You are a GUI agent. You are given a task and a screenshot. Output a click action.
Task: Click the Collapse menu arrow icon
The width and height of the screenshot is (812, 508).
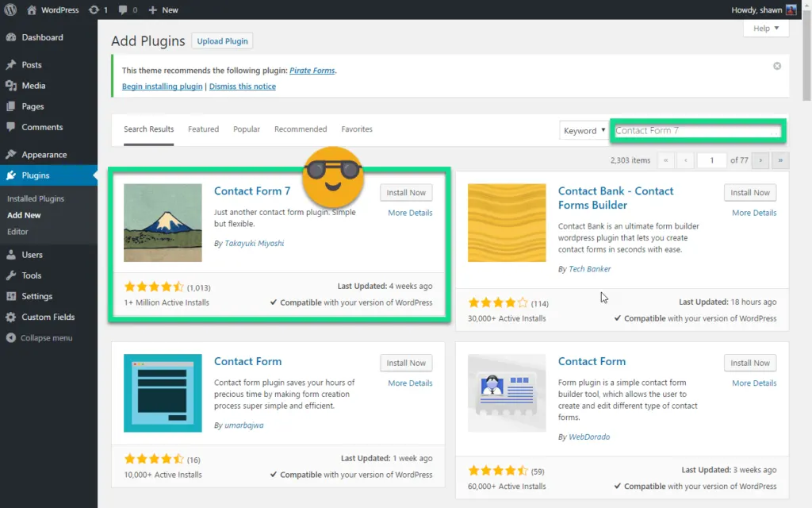coord(11,337)
